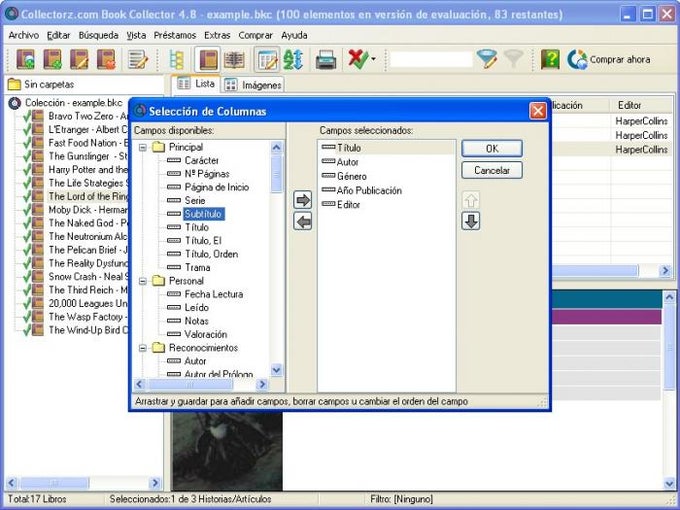
Task: Click the add book automatically toolbar icon
Action: (26, 59)
